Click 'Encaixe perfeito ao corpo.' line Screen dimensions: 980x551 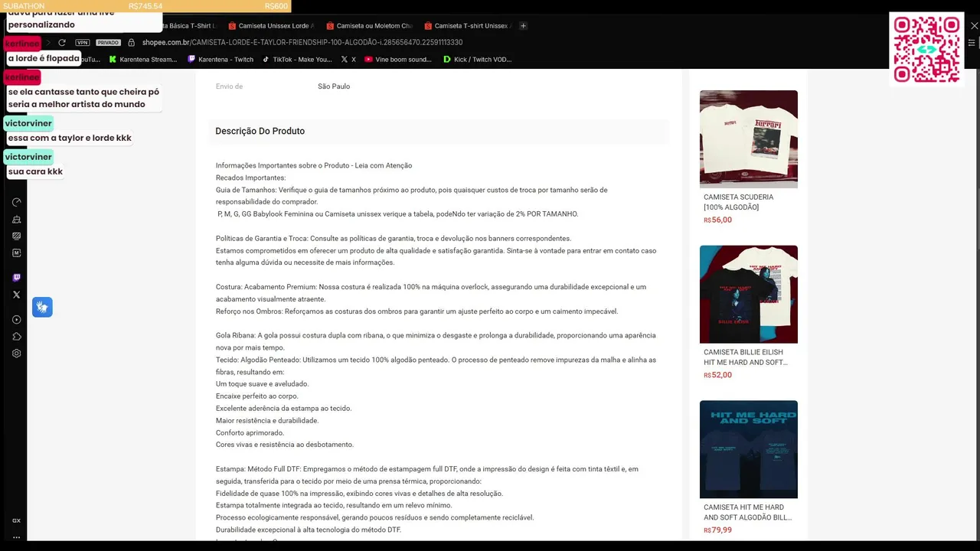(257, 396)
